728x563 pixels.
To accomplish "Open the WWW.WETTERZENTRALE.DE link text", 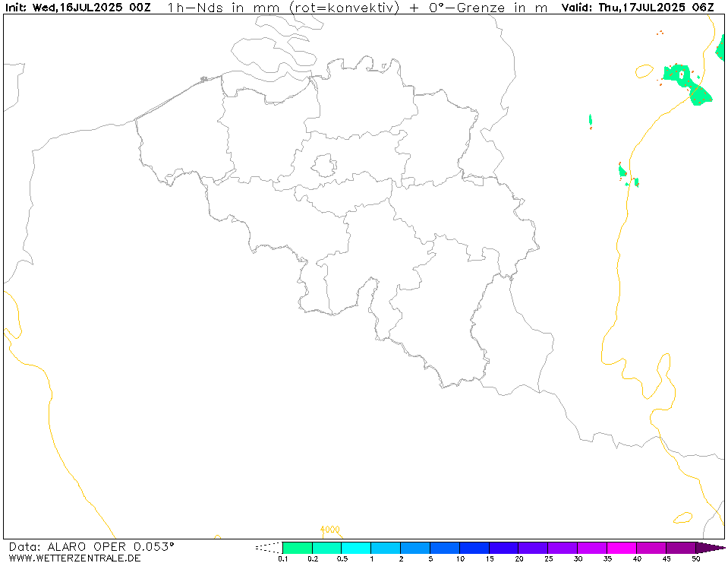I will tap(74, 558).
